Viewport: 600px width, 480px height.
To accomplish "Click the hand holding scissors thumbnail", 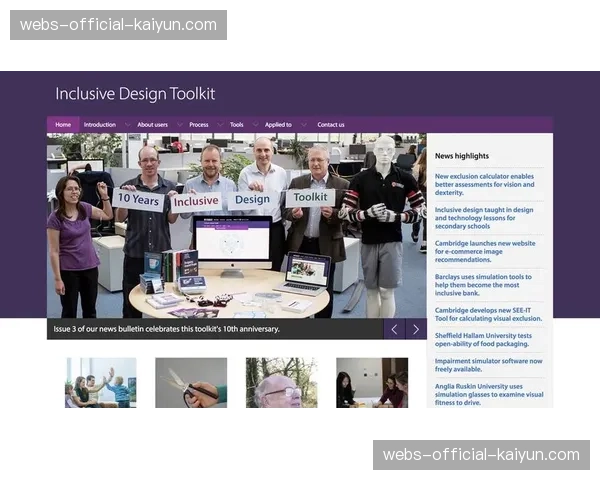I will [x=191, y=383].
